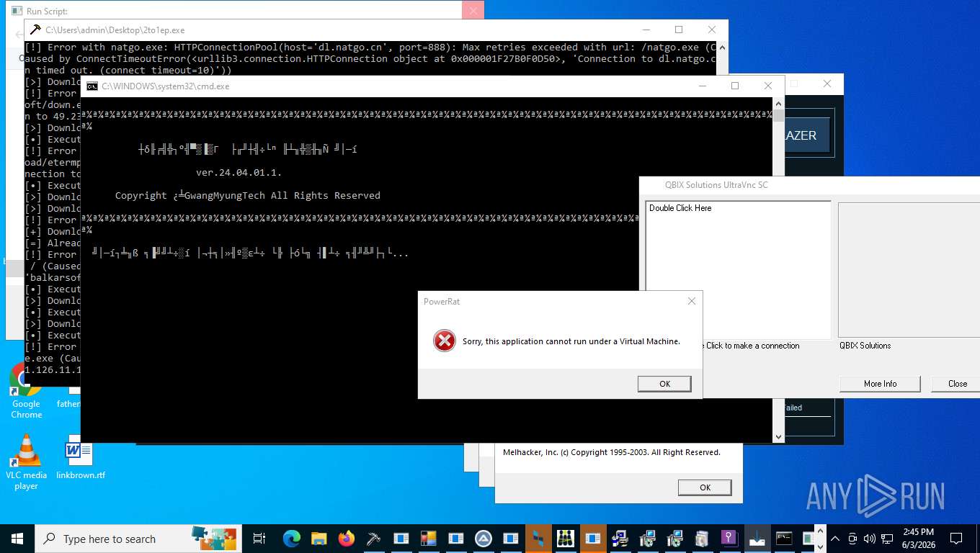Click Close button in QBIX UltraVnc SC window
Screen dimensions: 980x553
[x=957, y=384]
